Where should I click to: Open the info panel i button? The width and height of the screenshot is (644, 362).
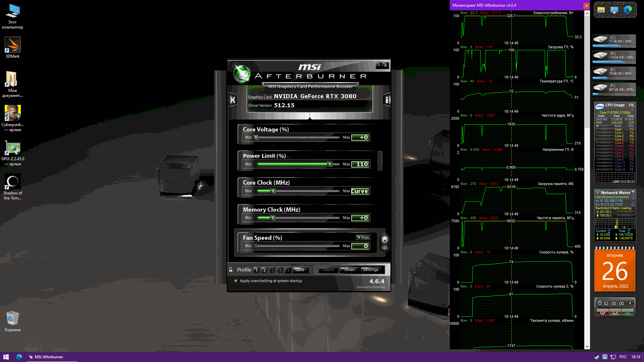(387, 100)
